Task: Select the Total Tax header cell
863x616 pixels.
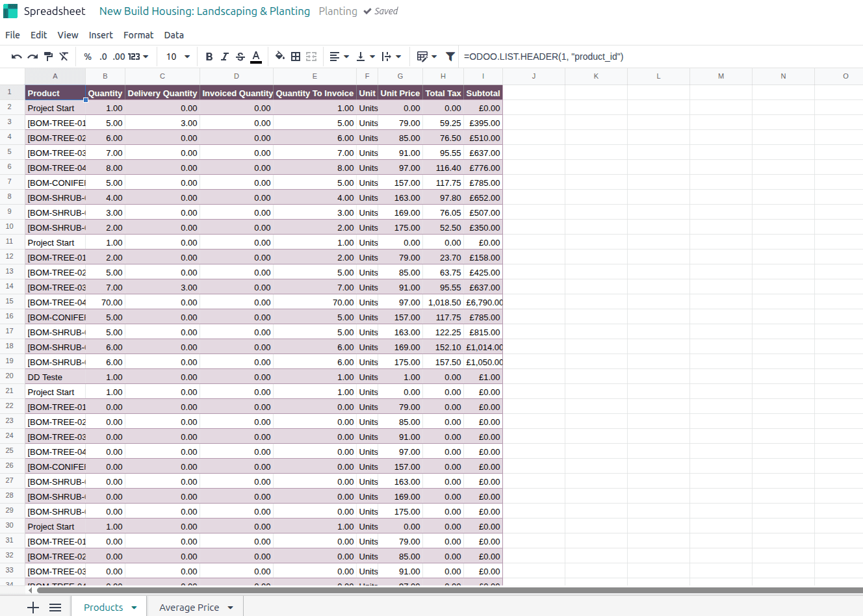Action: (x=443, y=93)
